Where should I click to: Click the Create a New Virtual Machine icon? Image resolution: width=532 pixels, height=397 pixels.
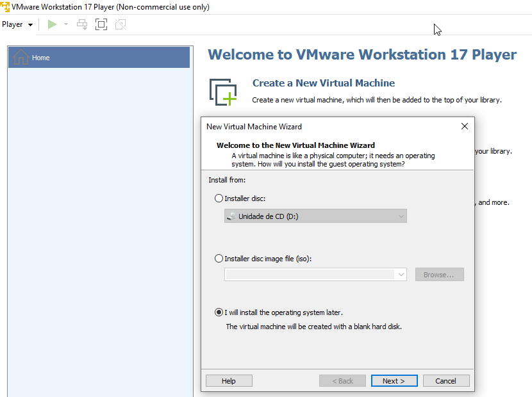click(x=223, y=92)
